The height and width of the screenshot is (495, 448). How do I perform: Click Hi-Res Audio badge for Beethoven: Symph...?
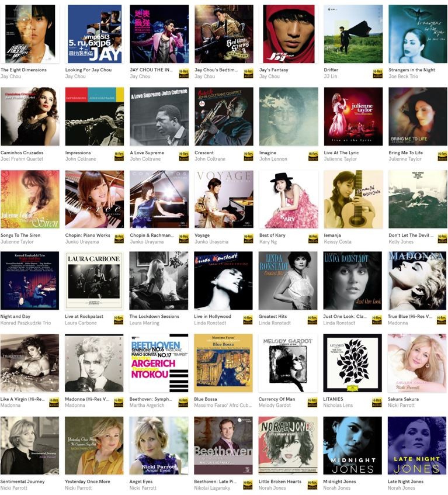click(x=183, y=403)
